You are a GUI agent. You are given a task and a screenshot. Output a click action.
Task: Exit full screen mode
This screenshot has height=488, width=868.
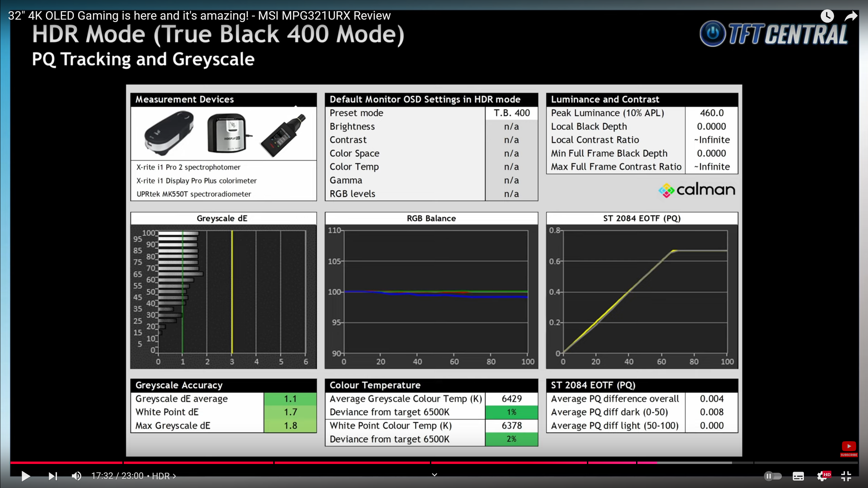(846, 476)
